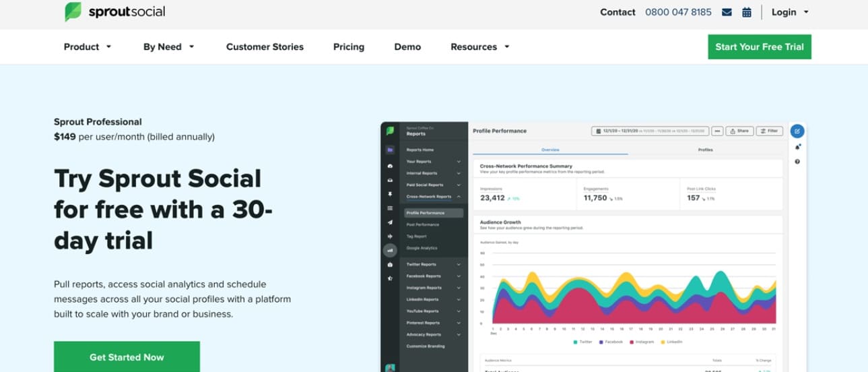The height and width of the screenshot is (372, 868).
Task: Select Tag Report item
Action: (416, 237)
